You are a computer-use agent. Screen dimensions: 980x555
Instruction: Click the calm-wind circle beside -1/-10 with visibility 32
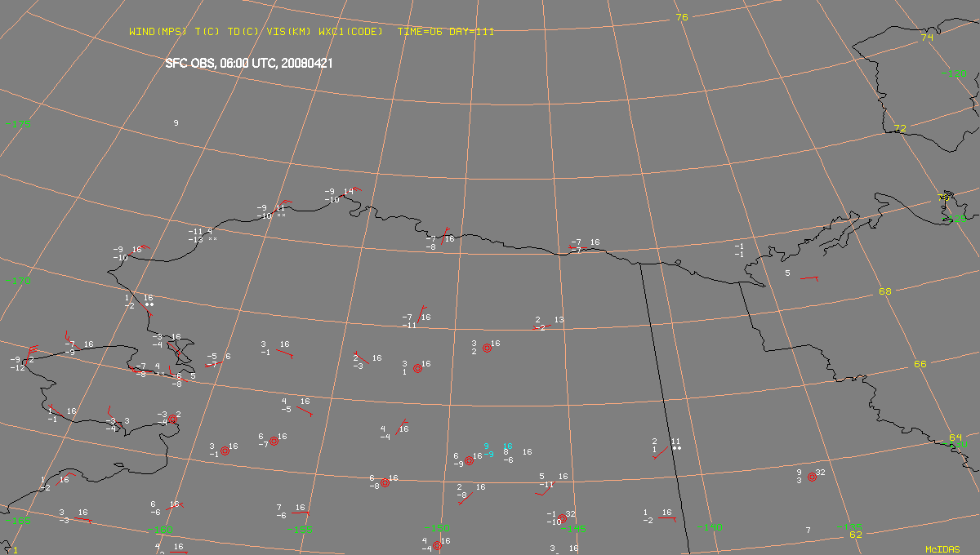coord(562,518)
